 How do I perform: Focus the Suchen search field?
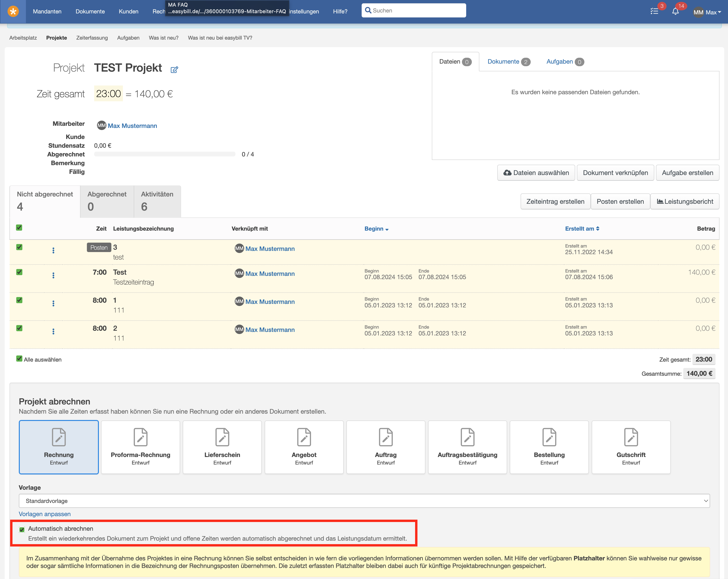click(x=414, y=10)
